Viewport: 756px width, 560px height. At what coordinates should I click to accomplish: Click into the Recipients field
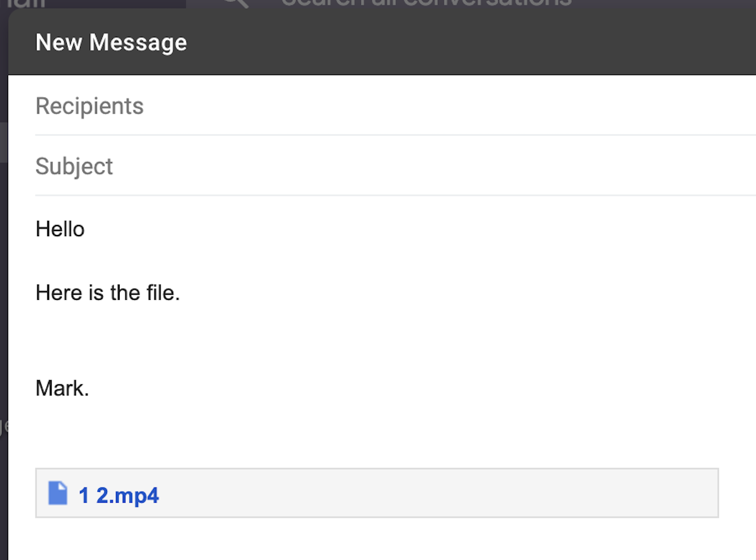pos(378,106)
